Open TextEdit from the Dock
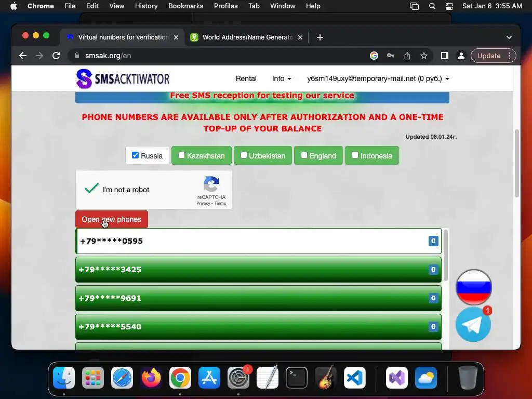532x399 pixels. [x=268, y=378]
